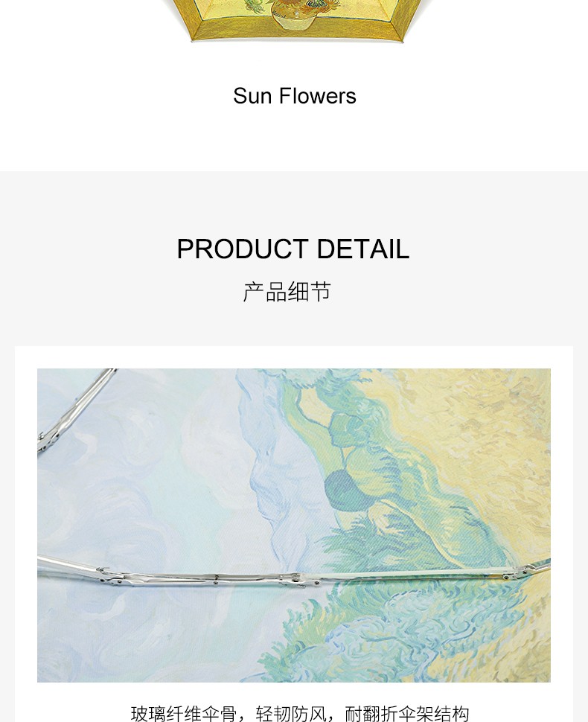
Task: Click the fiberglass rib caption 玻璃纤维伞骨
Action: [184, 713]
